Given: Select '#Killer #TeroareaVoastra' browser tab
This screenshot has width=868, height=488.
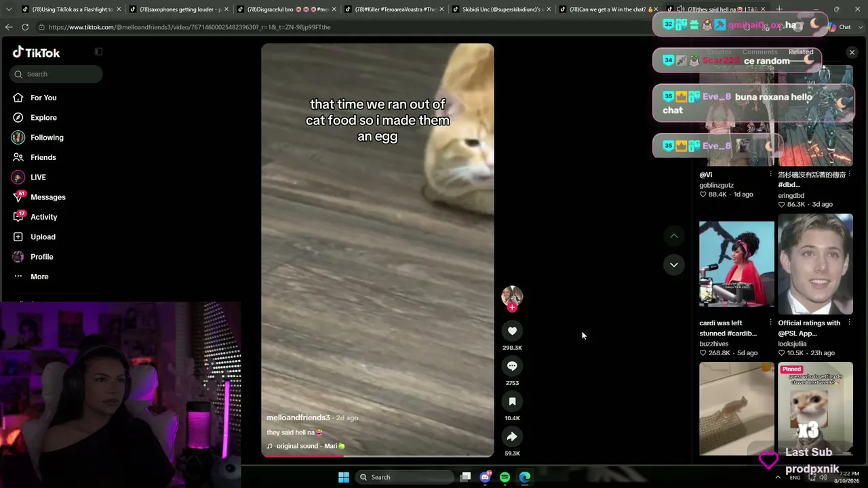Looking at the screenshot, I should coord(394,9).
